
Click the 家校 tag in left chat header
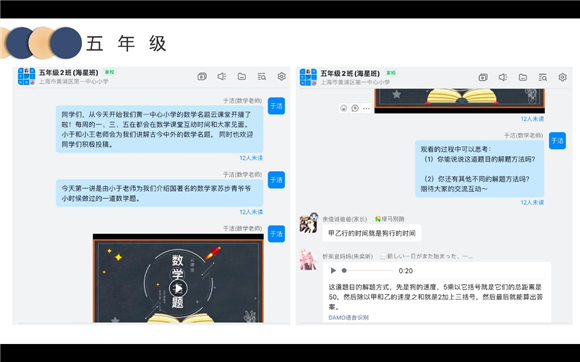coord(109,72)
